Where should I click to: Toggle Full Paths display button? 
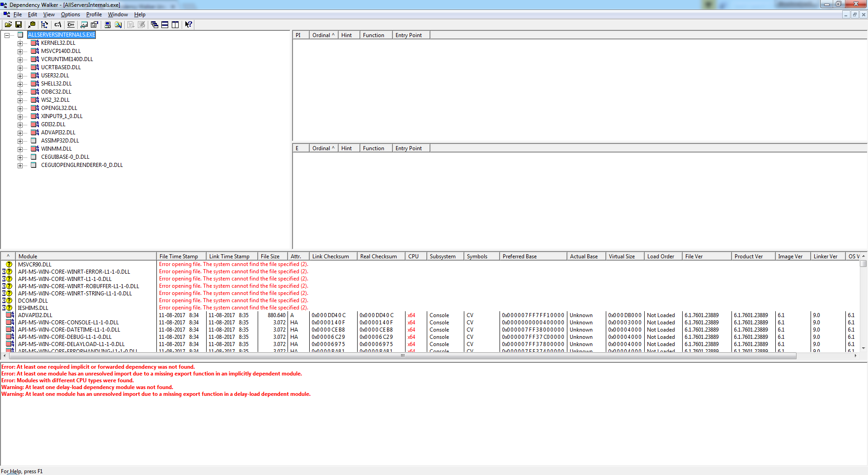(58, 25)
